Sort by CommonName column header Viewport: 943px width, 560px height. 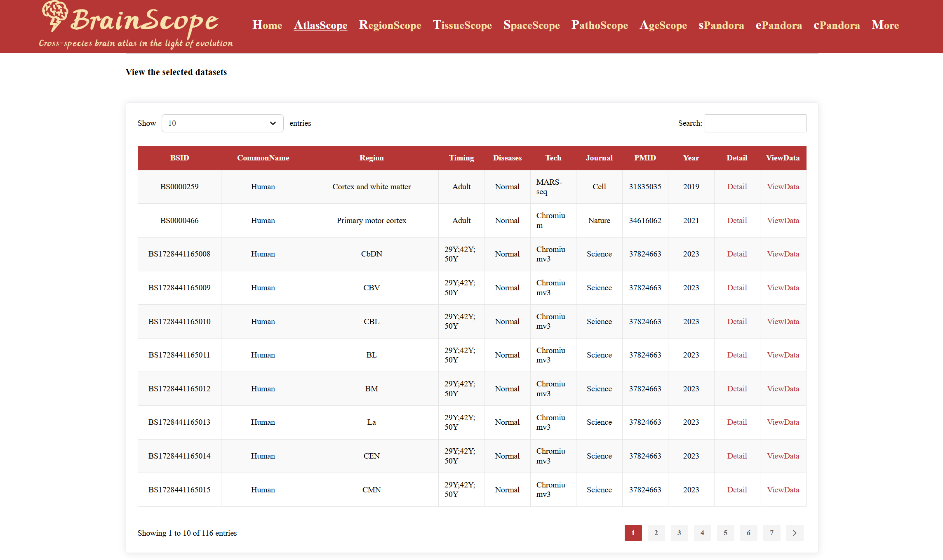tap(263, 158)
